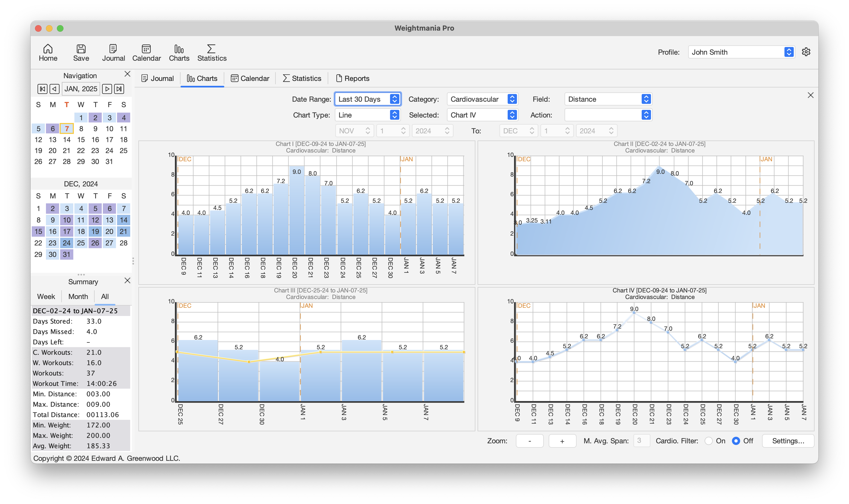
Task: Select the Week summary tab
Action: 46,297
